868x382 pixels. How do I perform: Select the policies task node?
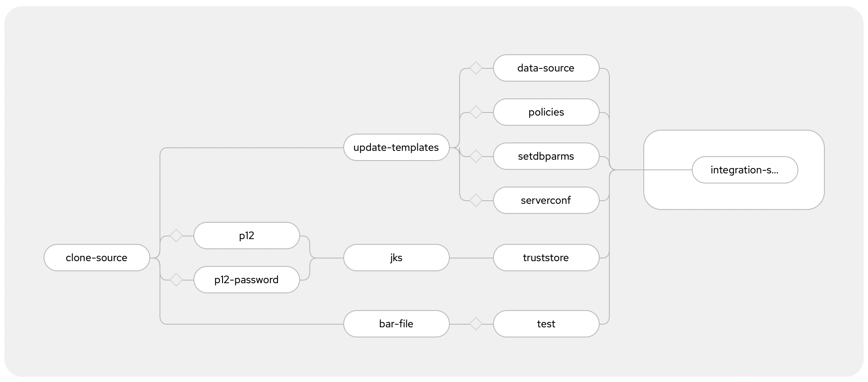coord(546,112)
